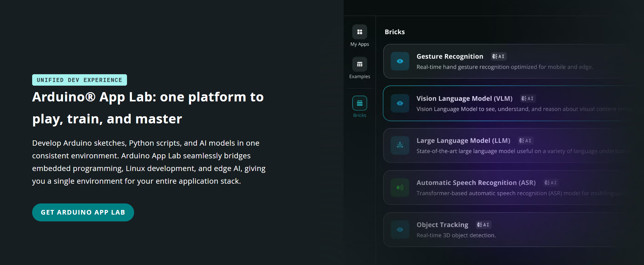The height and width of the screenshot is (265, 644).
Task: Click the Bricks label in sidebar
Action: click(360, 115)
